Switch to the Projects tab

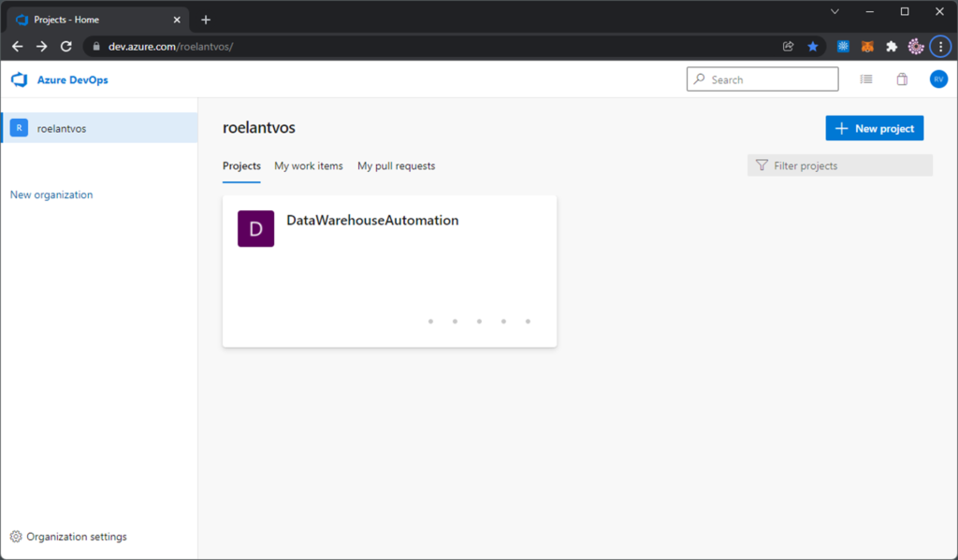pos(241,165)
